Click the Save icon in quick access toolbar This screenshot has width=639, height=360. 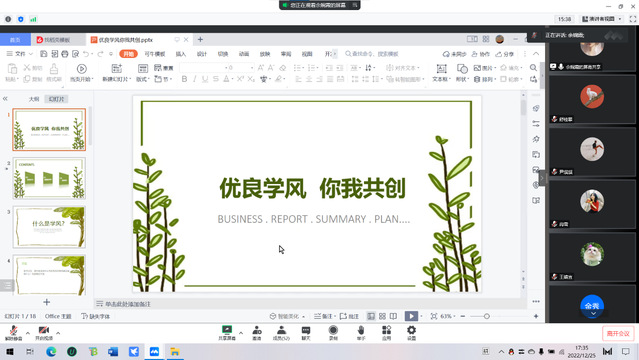pyautogui.click(x=44, y=54)
